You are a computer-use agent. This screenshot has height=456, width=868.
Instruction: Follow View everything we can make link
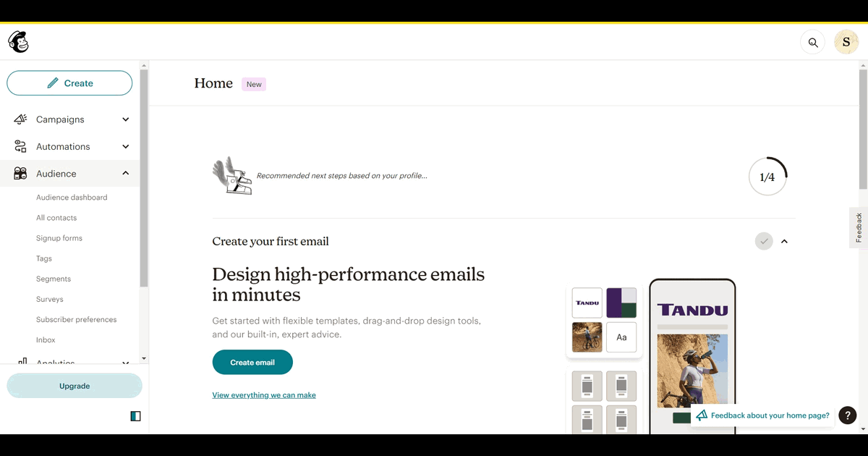(x=264, y=395)
